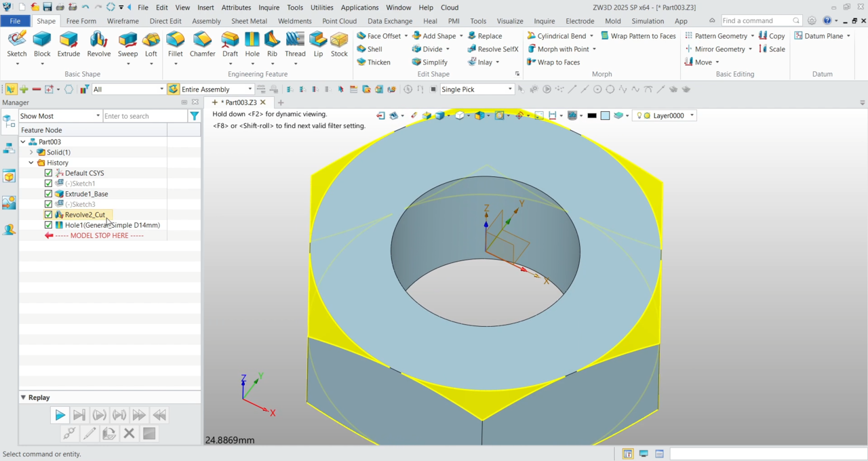The height and width of the screenshot is (461, 868).
Task: Uncheck the Revolve2_Cut feature checkbox
Action: click(x=48, y=215)
